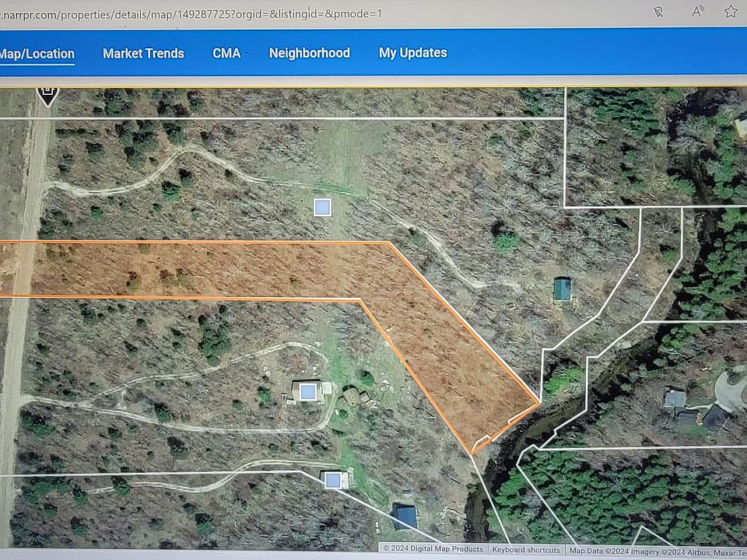
Task: Select the black home pin map marker
Action: [47, 96]
